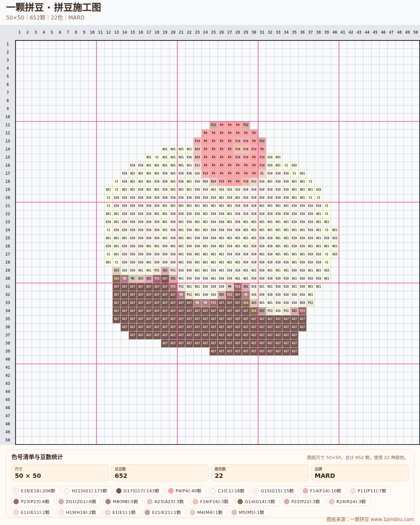Select the ZG1 6-bead color chip
This screenshot has height=525, width=420.
pyautogui.click(x=79, y=501)
